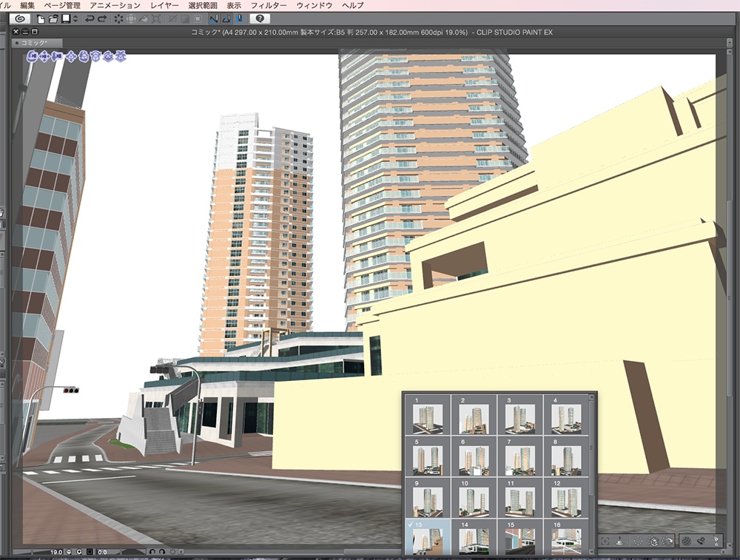
Task: Open the CLIP STUDIO launcher icon
Action: tap(20, 19)
